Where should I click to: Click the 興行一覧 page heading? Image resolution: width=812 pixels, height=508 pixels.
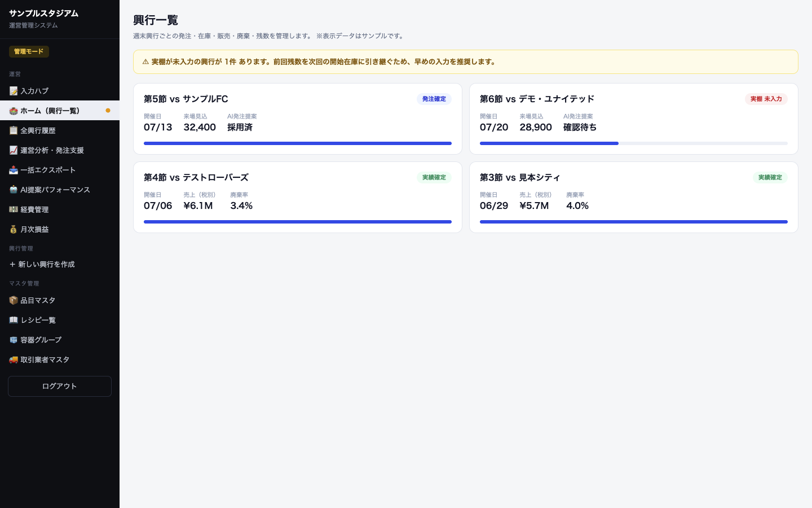coord(156,20)
